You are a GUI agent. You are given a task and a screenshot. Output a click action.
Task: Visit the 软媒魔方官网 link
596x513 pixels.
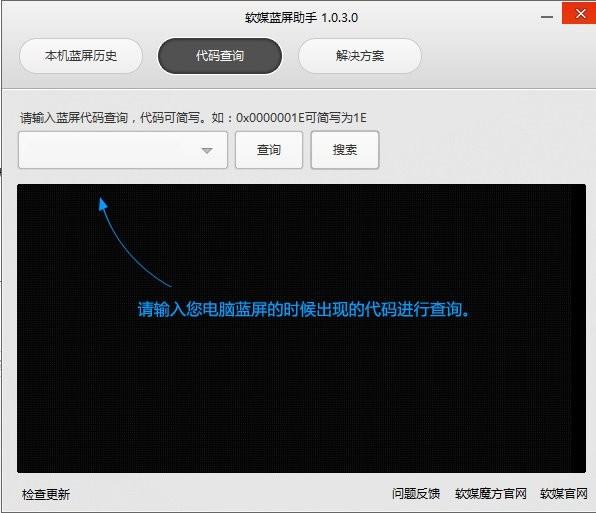click(491, 494)
